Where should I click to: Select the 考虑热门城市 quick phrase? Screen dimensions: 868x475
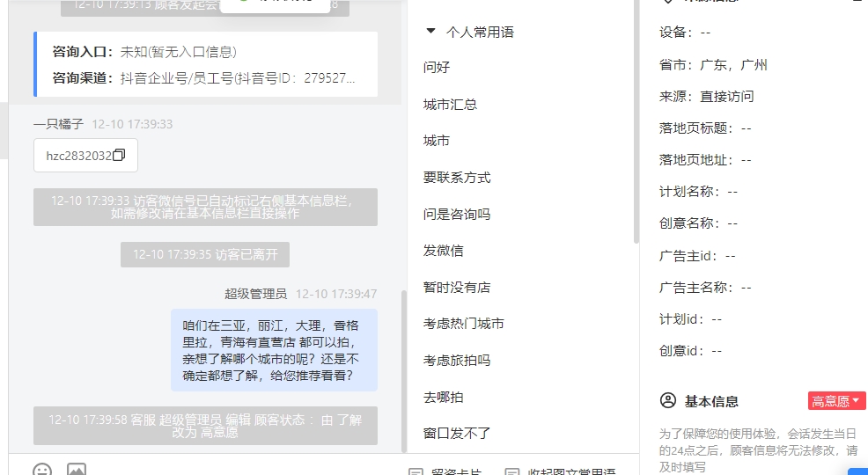[463, 324]
